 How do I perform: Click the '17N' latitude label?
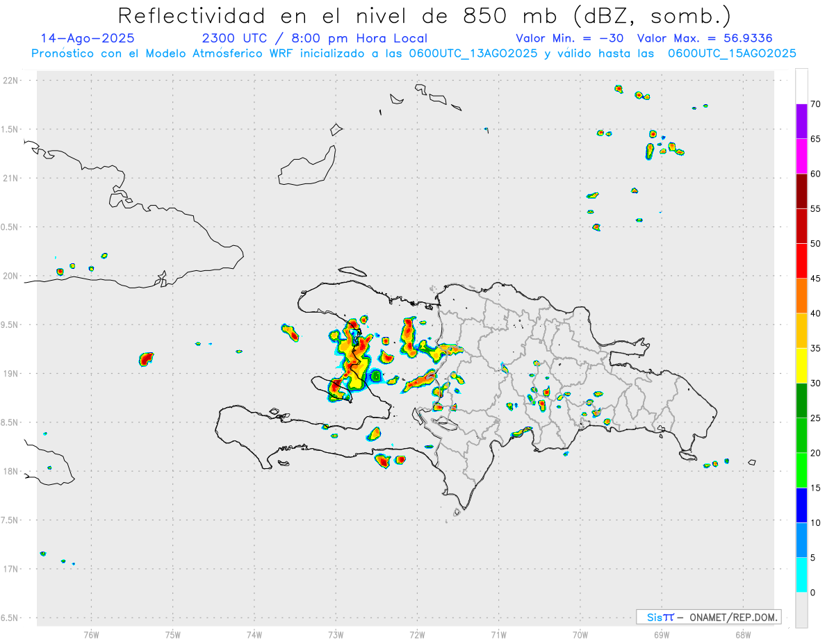coord(10,569)
